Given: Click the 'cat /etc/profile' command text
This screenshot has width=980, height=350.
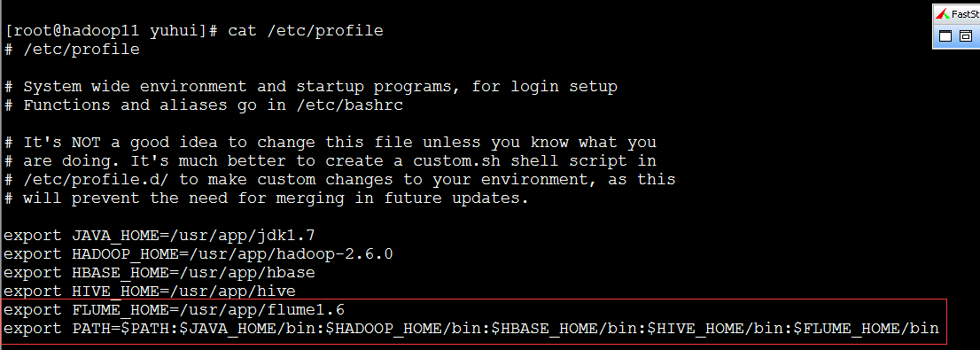Looking at the screenshot, I should coord(306,31).
